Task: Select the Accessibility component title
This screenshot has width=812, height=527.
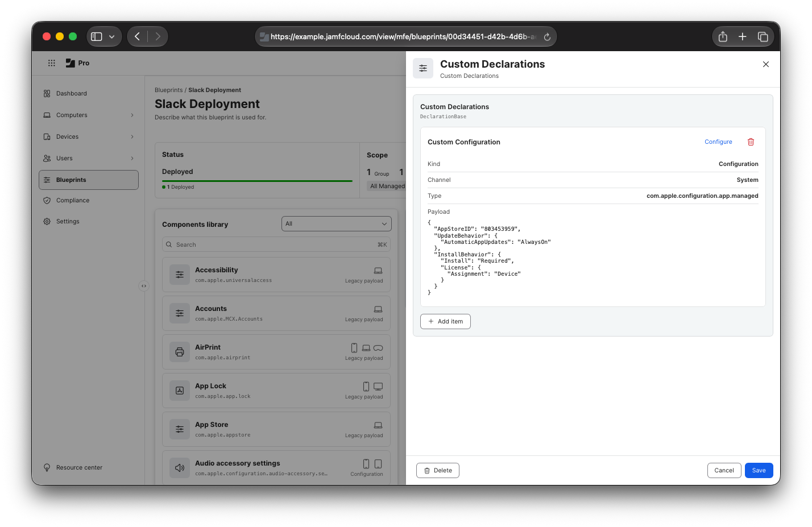Action: pos(217,270)
